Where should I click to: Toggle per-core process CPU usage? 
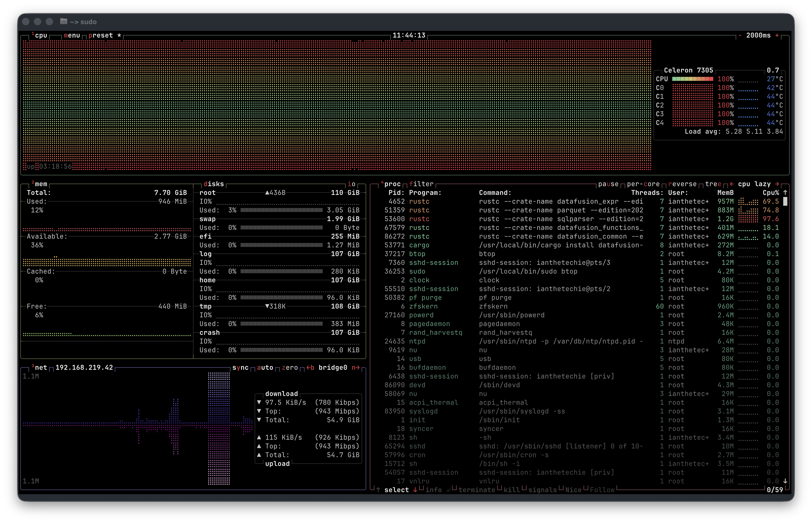tap(643, 184)
